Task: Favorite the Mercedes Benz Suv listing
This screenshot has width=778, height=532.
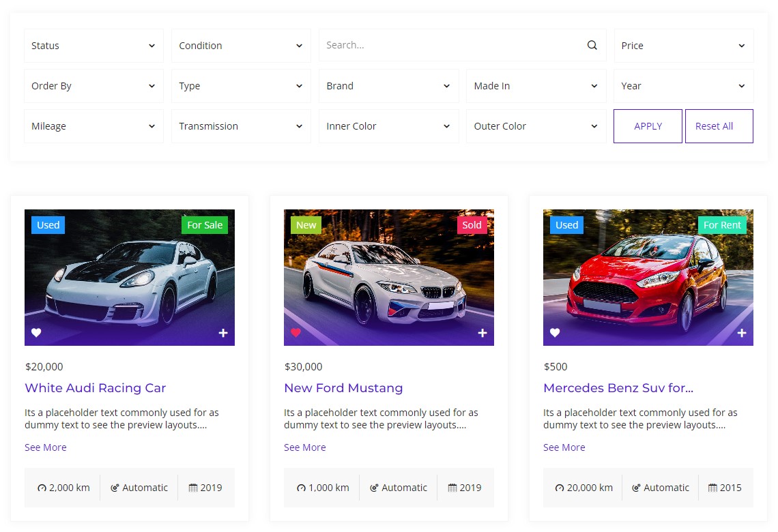Action: tap(555, 333)
